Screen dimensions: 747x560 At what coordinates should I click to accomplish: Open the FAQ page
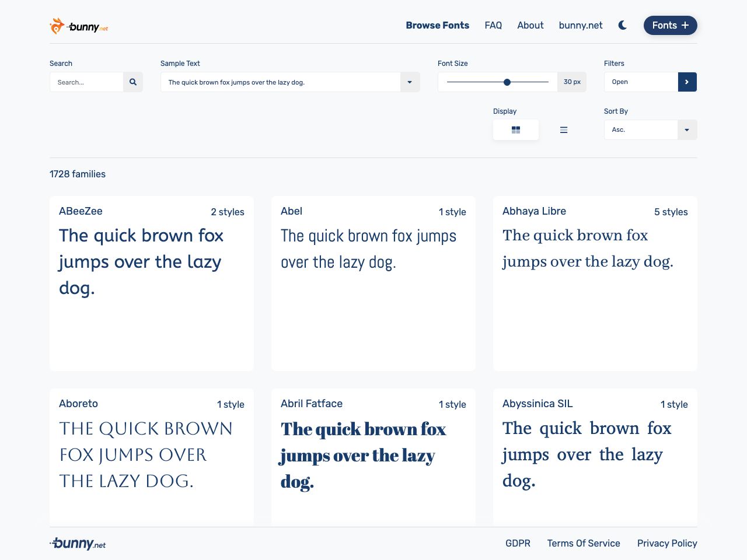[493, 25]
